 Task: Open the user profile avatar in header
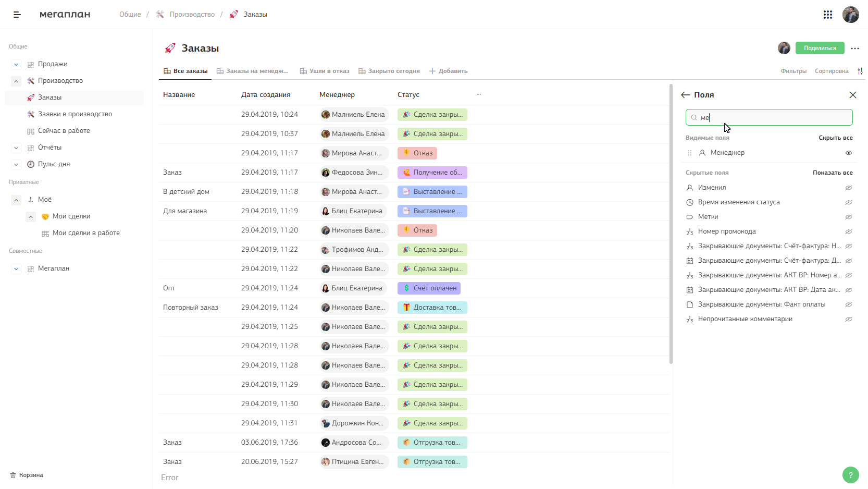pos(850,15)
